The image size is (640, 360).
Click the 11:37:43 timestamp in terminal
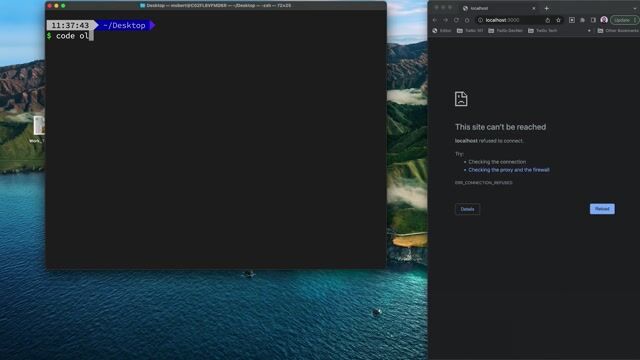[70, 25]
